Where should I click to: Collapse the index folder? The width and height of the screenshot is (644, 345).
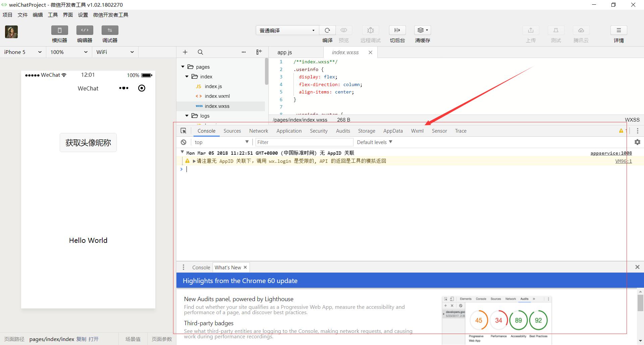click(187, 76)
